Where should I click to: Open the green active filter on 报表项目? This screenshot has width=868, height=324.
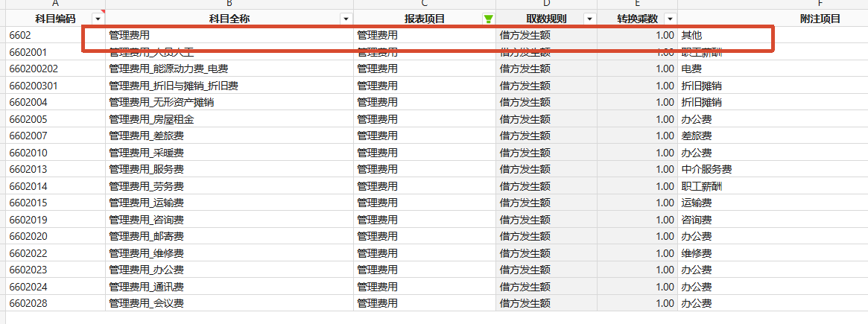(488, 19)
